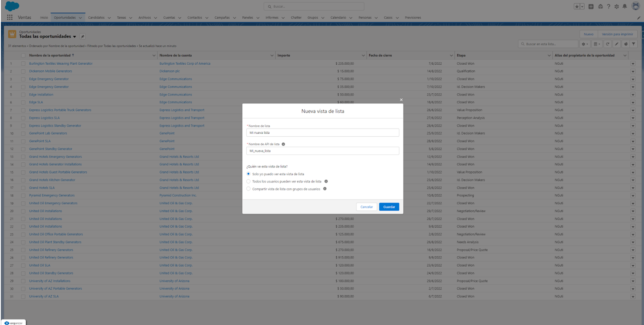Click the Guardar button
This screenshot has width=644, height=325.
click(389, 207)
